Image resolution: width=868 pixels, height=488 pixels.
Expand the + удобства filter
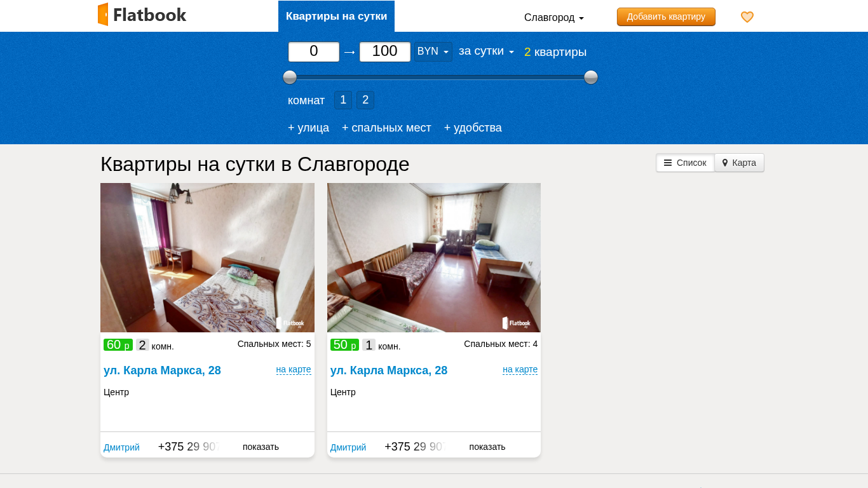click(473, 128)
